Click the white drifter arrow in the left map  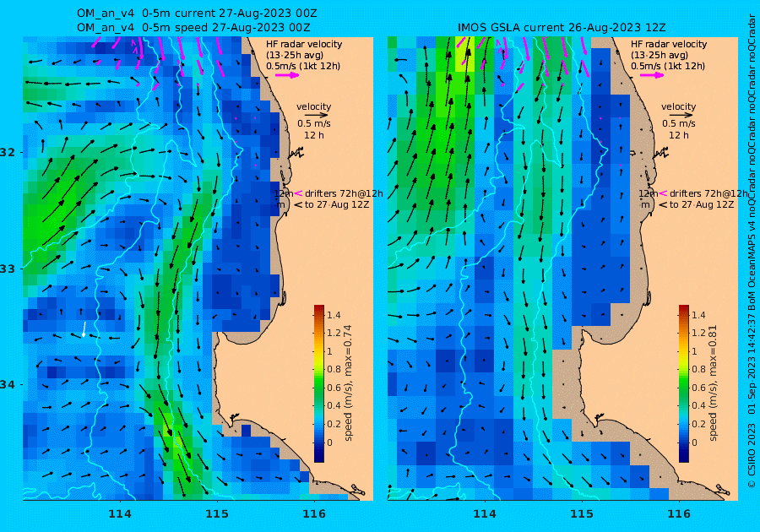click(84, 329)
